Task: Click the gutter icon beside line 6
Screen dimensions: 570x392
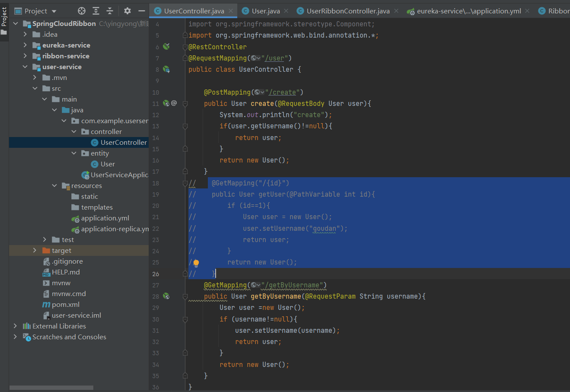Action: click(x=166, y=47)
